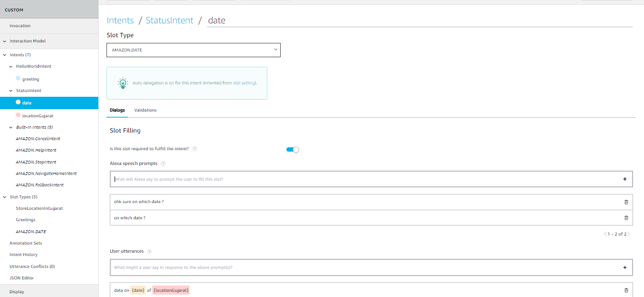Open the Slot Type AMAZON.DATE dropdown
The height and width of the screenshot is (297, 644).
click(193, 50)
